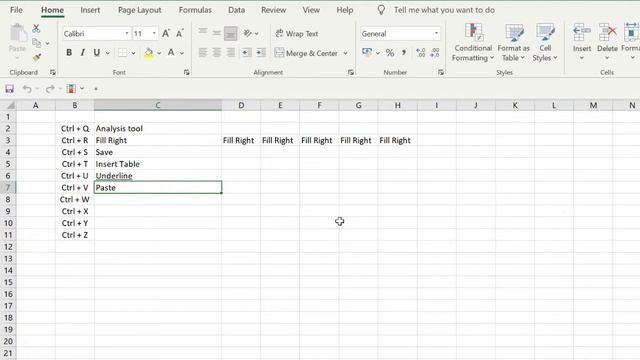Middle align cell contents
This screenshot has height=360, width=640.
click(x=217, y=33)
